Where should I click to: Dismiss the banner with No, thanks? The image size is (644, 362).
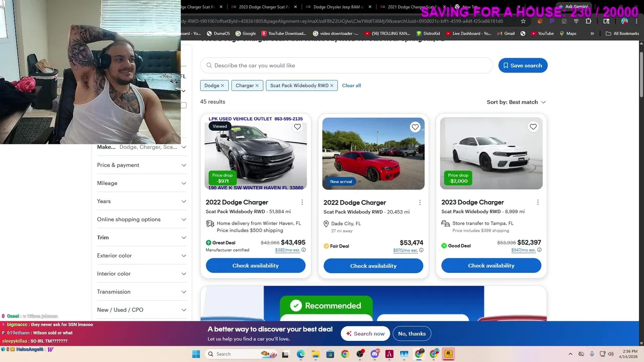(x=412, y=334)
